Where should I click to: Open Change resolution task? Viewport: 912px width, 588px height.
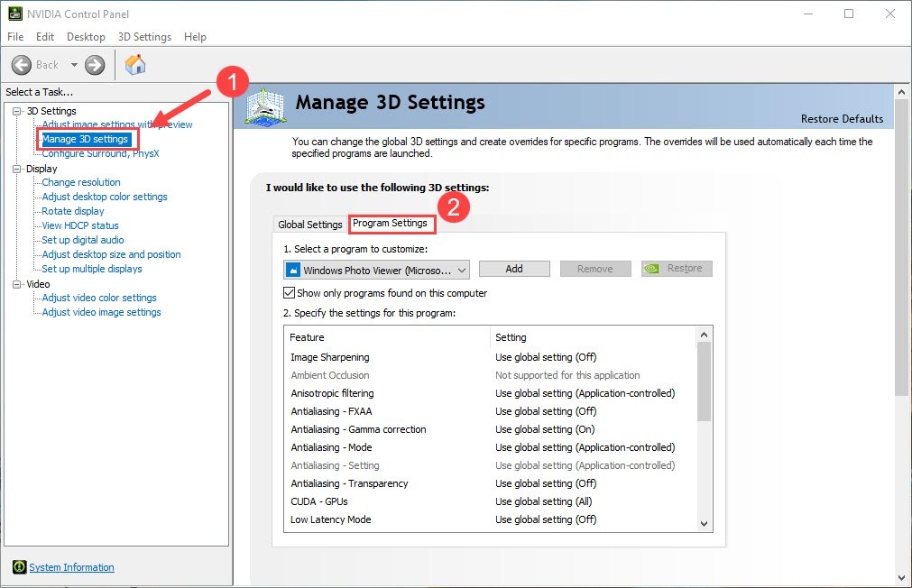tap(81, 182)
